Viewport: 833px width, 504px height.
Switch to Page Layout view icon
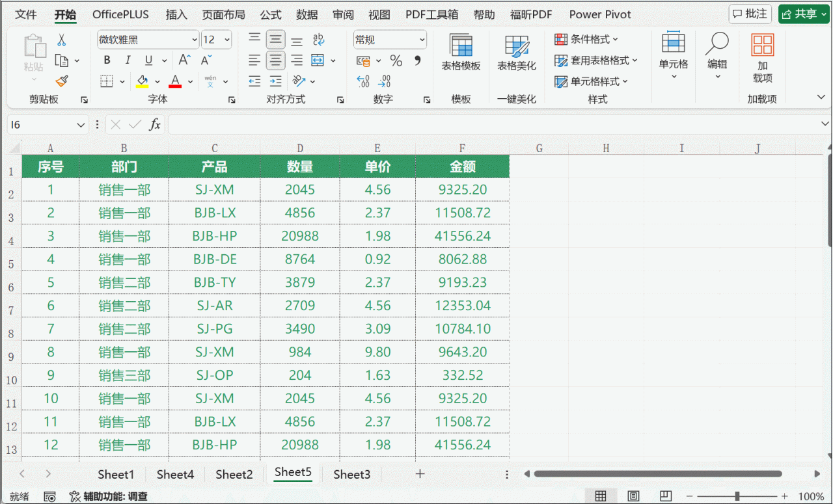(633, 496)
